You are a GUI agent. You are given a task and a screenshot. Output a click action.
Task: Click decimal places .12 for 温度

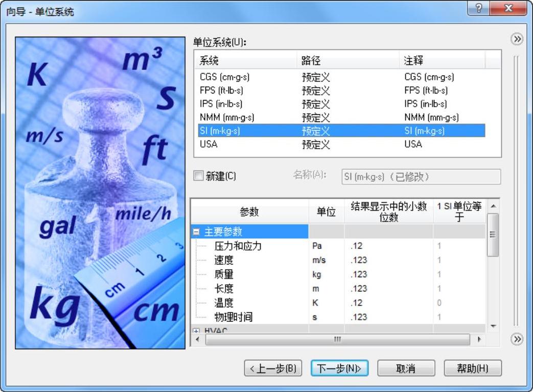[x=389, y=303]
